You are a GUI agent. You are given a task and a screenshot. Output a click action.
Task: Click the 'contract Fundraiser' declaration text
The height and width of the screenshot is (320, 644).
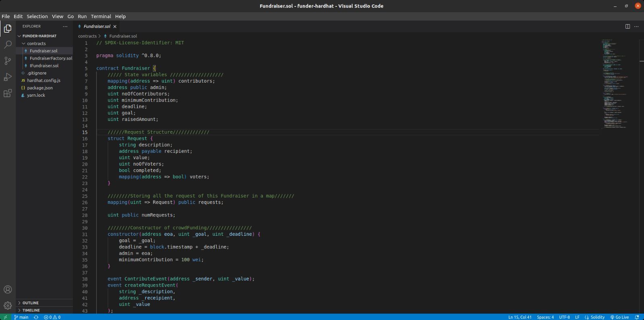click(123, 68)
